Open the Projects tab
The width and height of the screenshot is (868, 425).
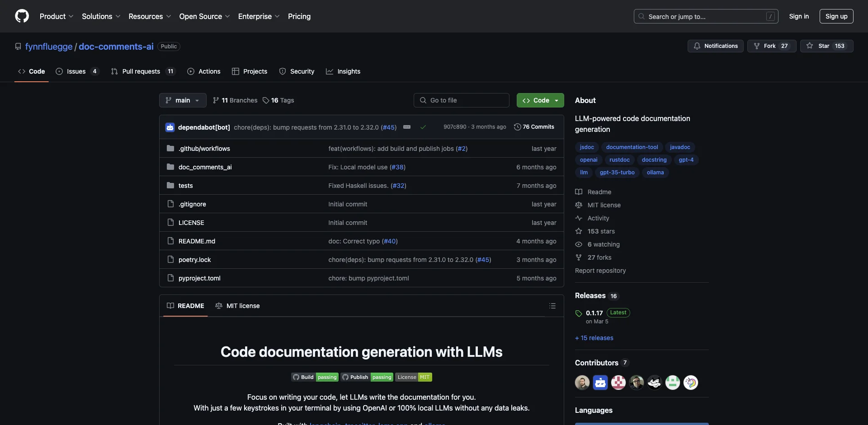click(250, 71)
